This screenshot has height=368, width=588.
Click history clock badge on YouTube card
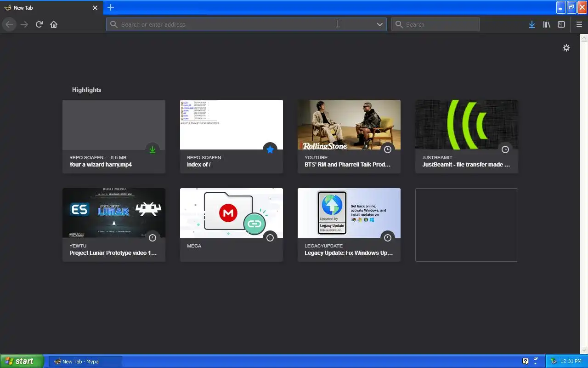click(388, 149)
